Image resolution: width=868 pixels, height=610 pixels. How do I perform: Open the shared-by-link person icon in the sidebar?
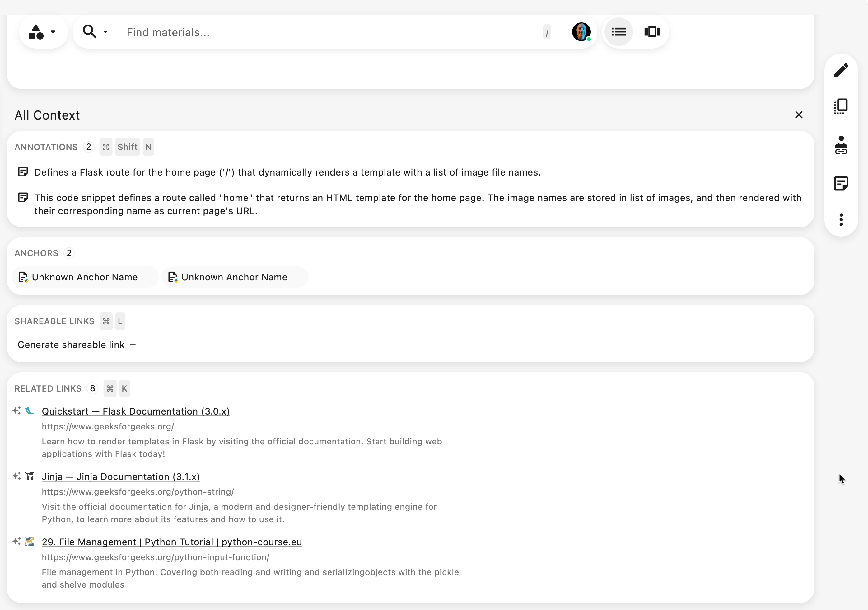tap(841, 146)
